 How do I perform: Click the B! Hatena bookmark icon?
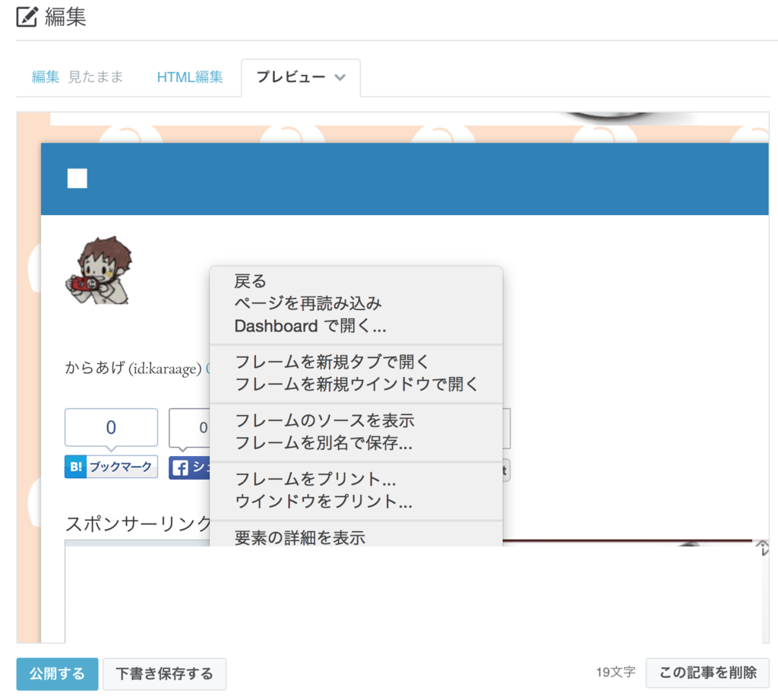point(74,467)
